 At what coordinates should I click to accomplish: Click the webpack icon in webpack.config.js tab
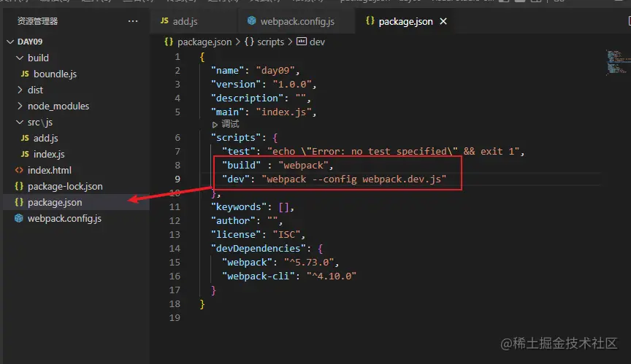[x=251, y=20]
